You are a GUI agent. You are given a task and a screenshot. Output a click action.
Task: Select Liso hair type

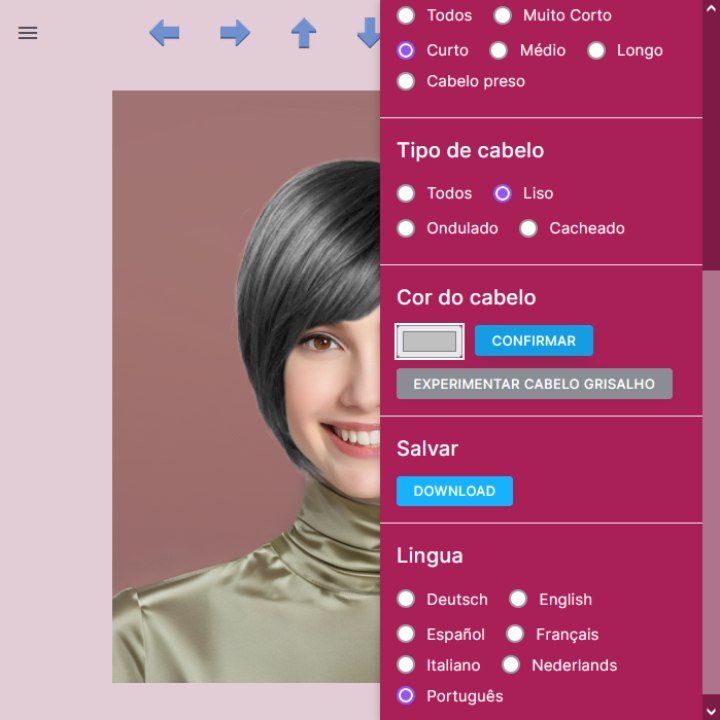click(502, 193)
